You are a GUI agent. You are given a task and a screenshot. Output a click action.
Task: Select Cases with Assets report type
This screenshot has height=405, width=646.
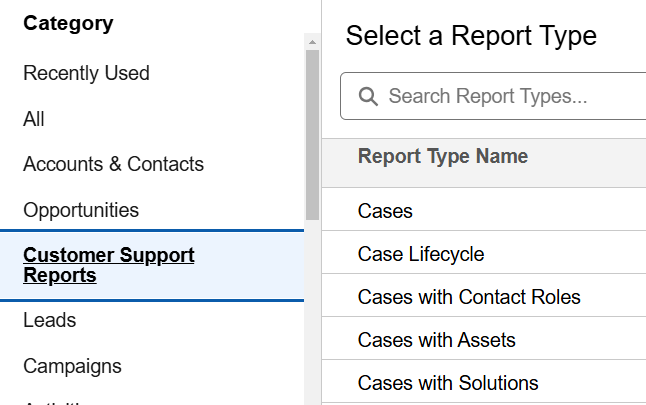pyautogui.click(x=436, y=340)
